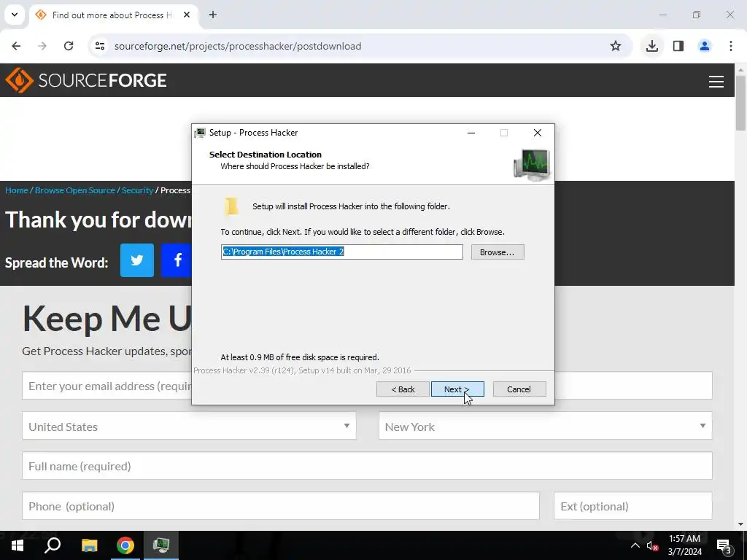Screen dimensions: 747x560
Task: Open the notification center
Action: (x=724, y=545)
